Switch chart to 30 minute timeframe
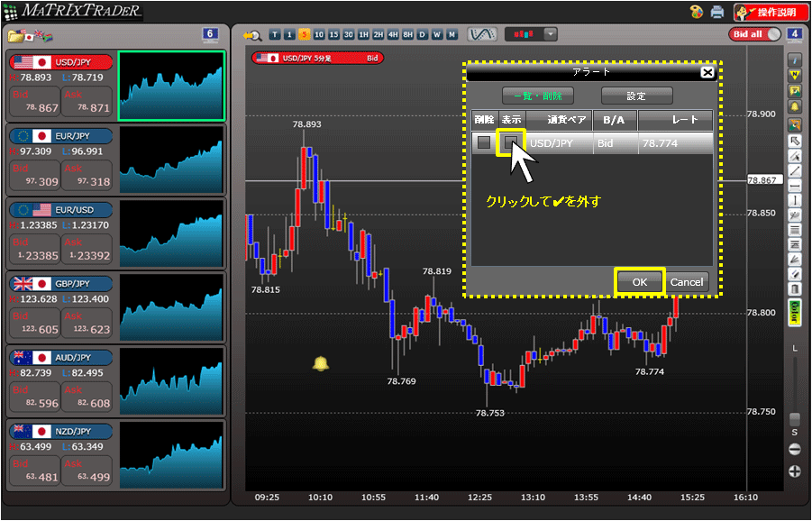 point(349,34)
